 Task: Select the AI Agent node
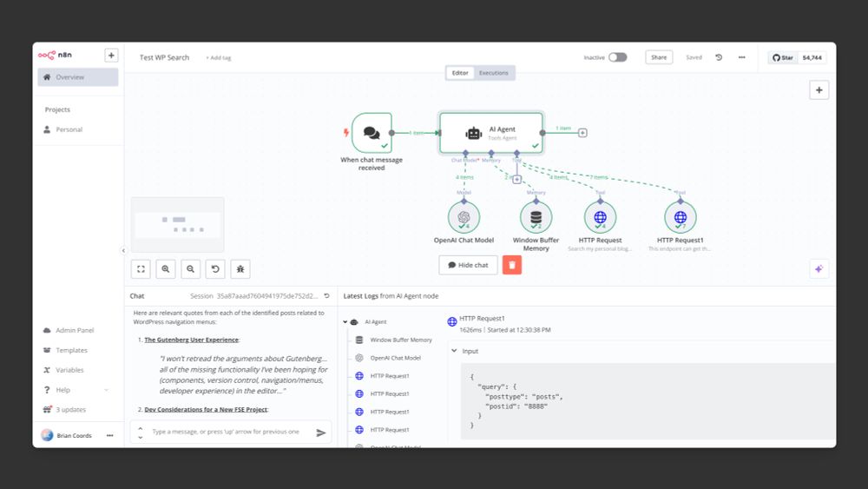point(491,133)
